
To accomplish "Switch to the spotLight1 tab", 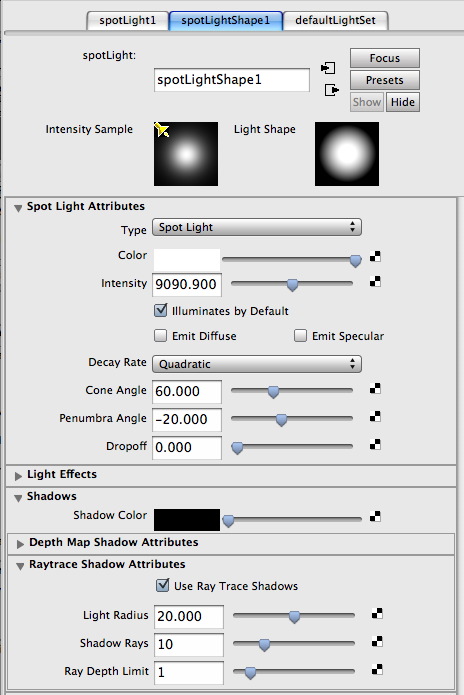I will point(128,20).
